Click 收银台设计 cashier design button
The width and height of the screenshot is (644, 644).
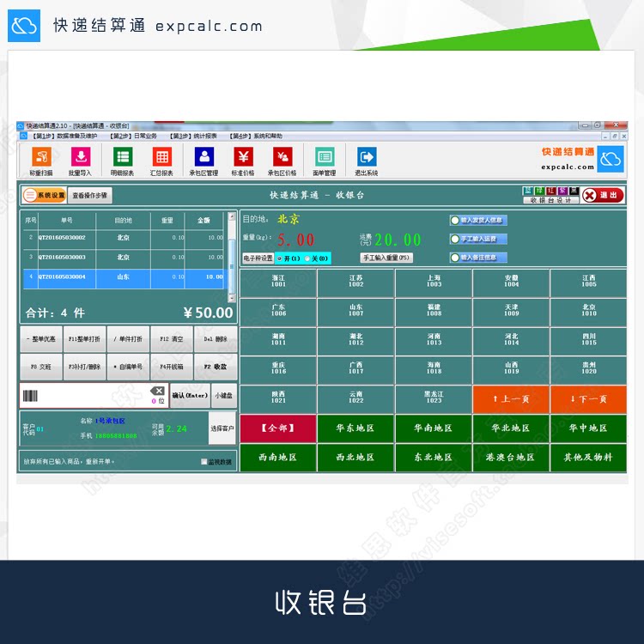click(551, 200)
